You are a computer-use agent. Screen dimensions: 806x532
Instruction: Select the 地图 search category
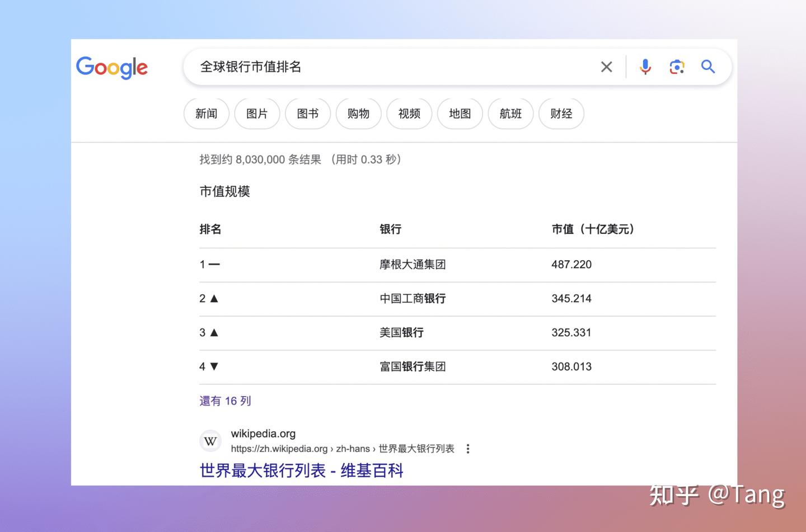460,114
